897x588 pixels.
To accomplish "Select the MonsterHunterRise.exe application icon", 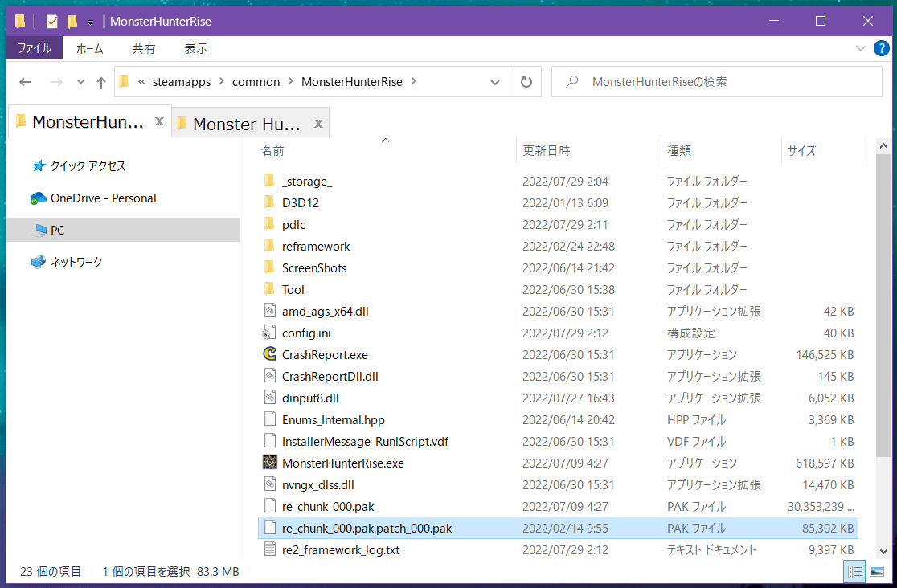I will point(270,462).
